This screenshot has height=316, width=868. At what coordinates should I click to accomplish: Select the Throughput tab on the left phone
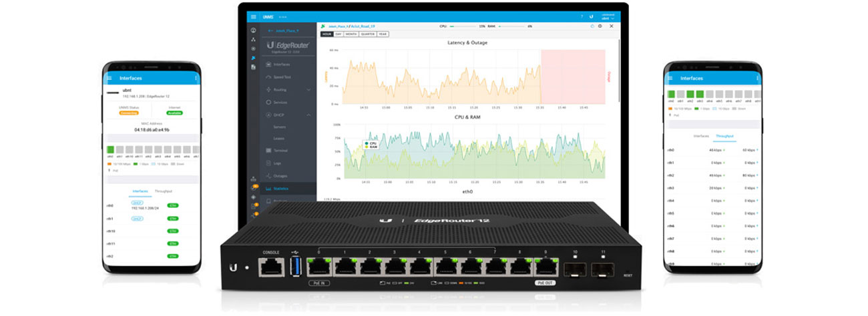(x=163, y=191)
